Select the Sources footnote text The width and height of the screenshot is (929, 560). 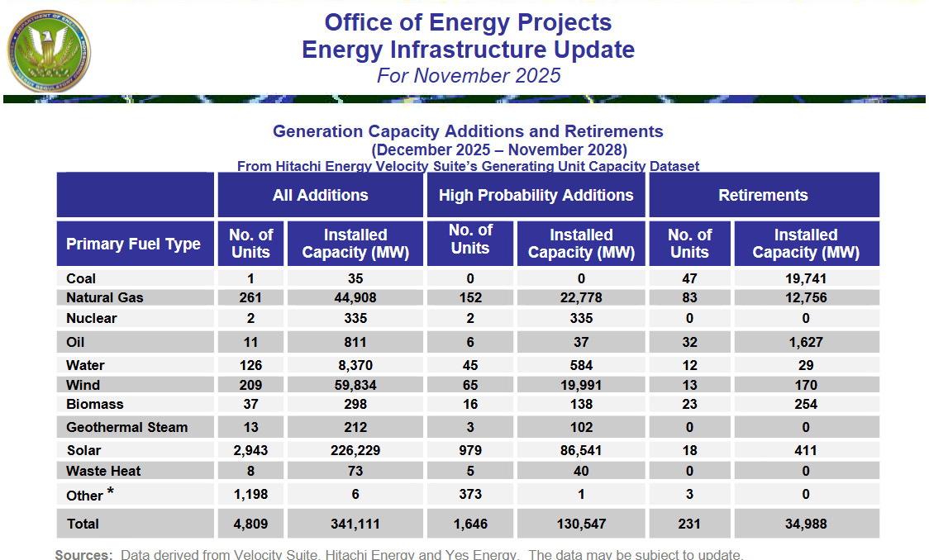tap(399, 554)
